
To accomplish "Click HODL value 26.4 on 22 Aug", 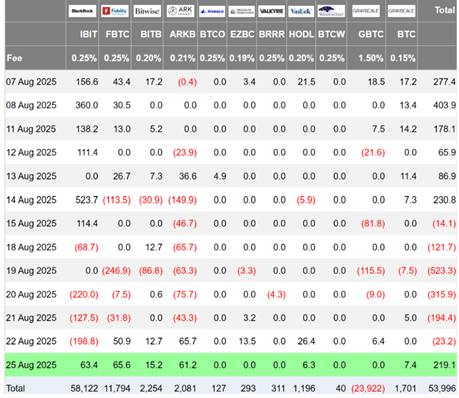I will pyautogui.click(x=306, y=341).
